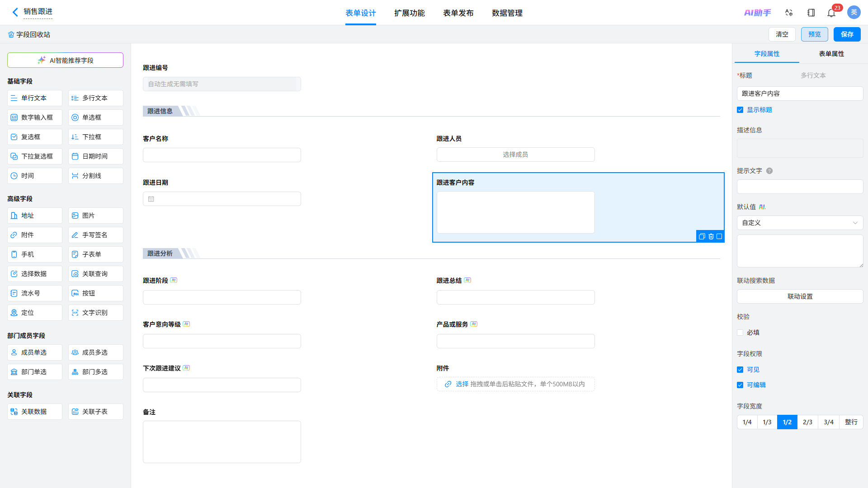The height and width of the screenshot is (488, 868).
Task: Open the 字段回收站 link
Action: point(29,34)
